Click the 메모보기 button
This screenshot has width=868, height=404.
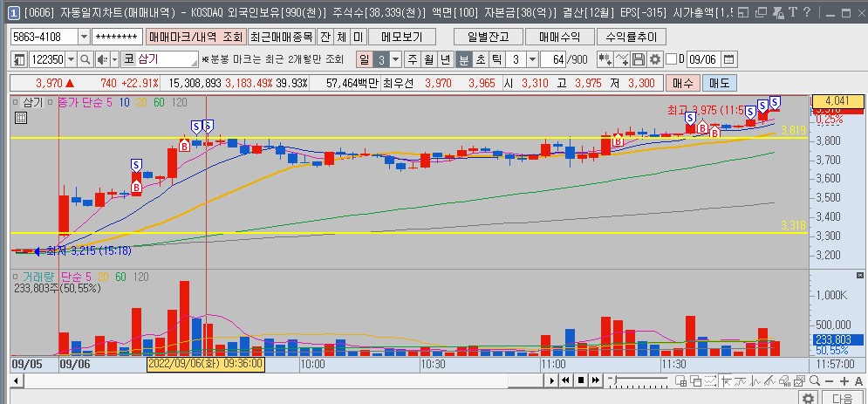(x=402, y=37)
